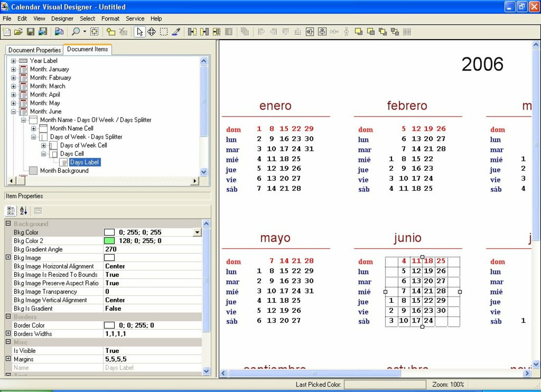The height and width of the screenshot is (392, 541).
Task: Expand the Days of Week Cell node
Action: tap(44, 145)
